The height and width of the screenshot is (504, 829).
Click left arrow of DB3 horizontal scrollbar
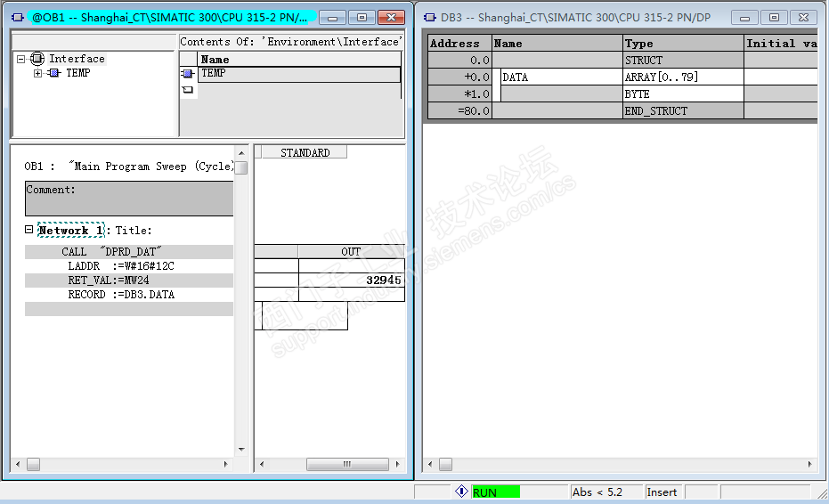point(430,464)
